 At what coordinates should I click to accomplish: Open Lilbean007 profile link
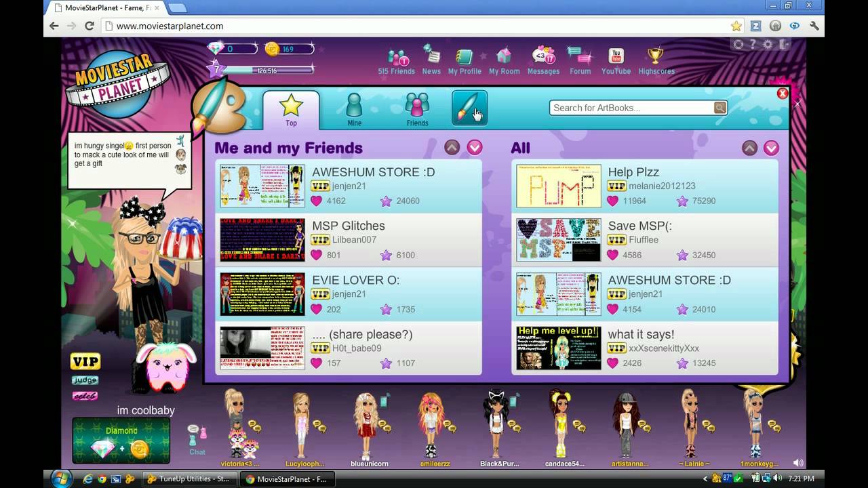[354, 240]
